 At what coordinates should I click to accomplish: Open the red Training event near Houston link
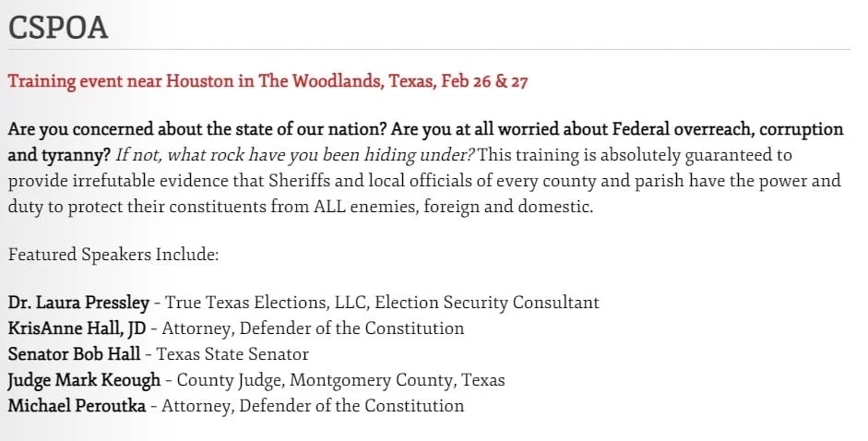coord(268,81)
